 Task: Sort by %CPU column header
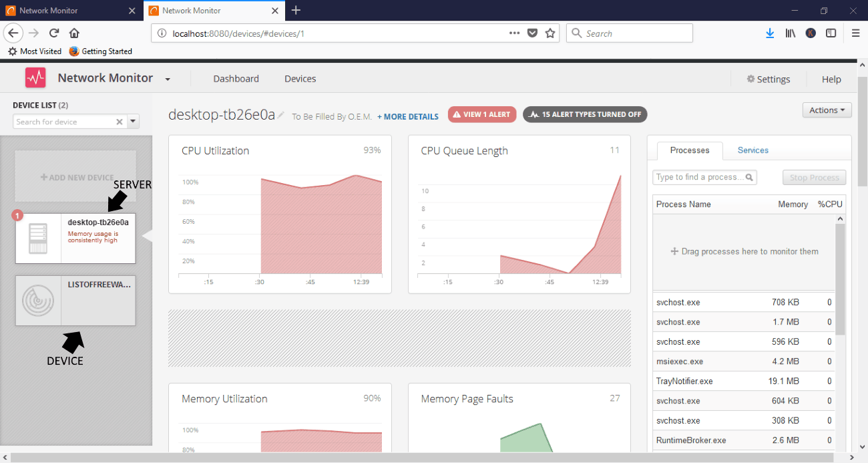pos(830,204)
